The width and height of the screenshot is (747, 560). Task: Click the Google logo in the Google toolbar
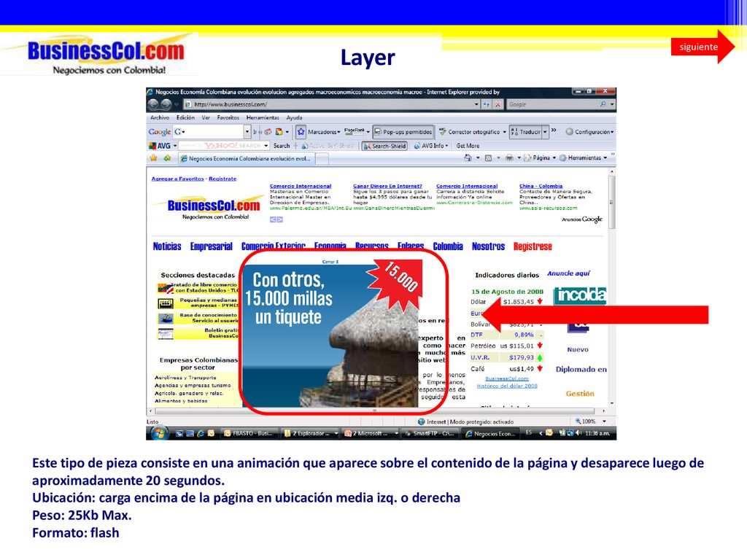(x=160, y=132)
